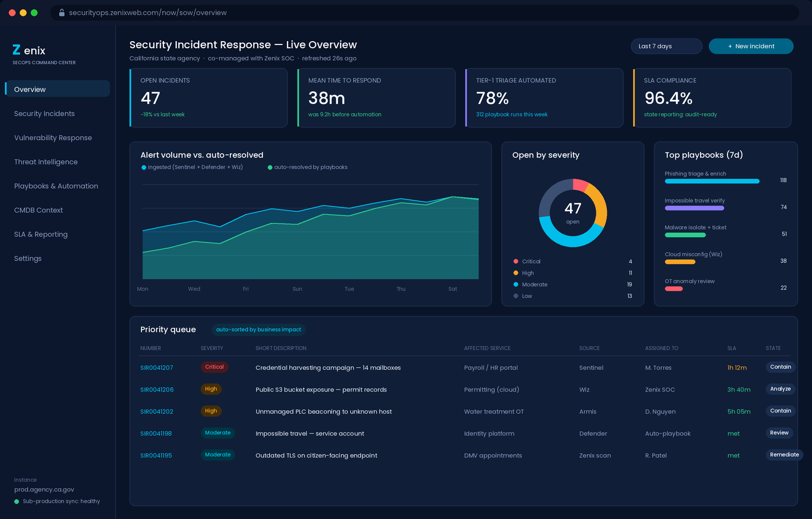Viewport: 812px width, 519px height.
Task: Click the Critical severity badge
Action: point(215,367)
